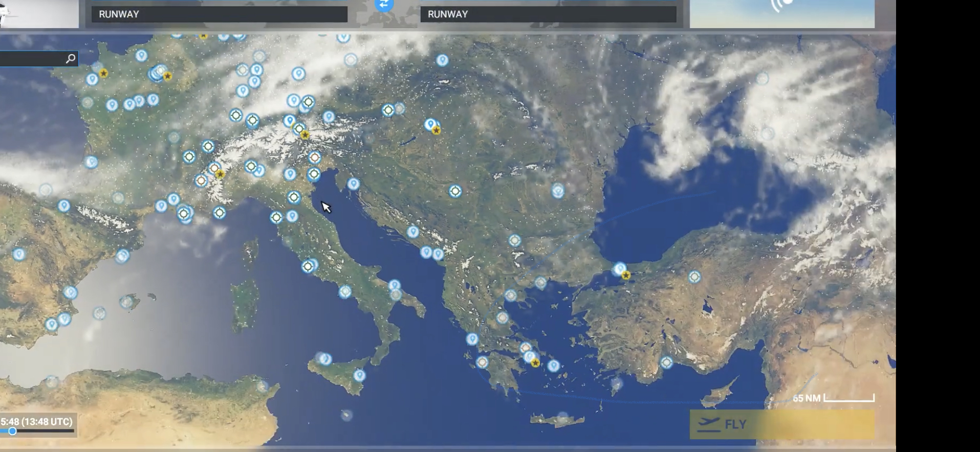
Task: Open the departure RUNWAY dropdown
Action: 219,14
